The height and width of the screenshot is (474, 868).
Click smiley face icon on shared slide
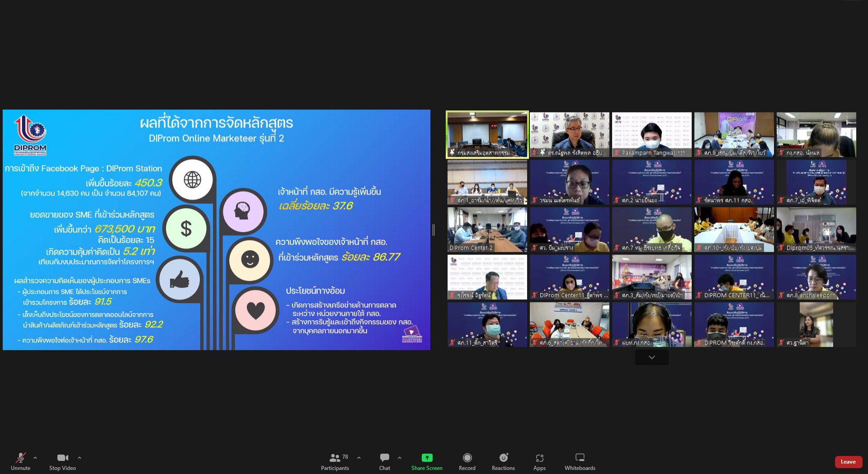click(x=250, y=260)
